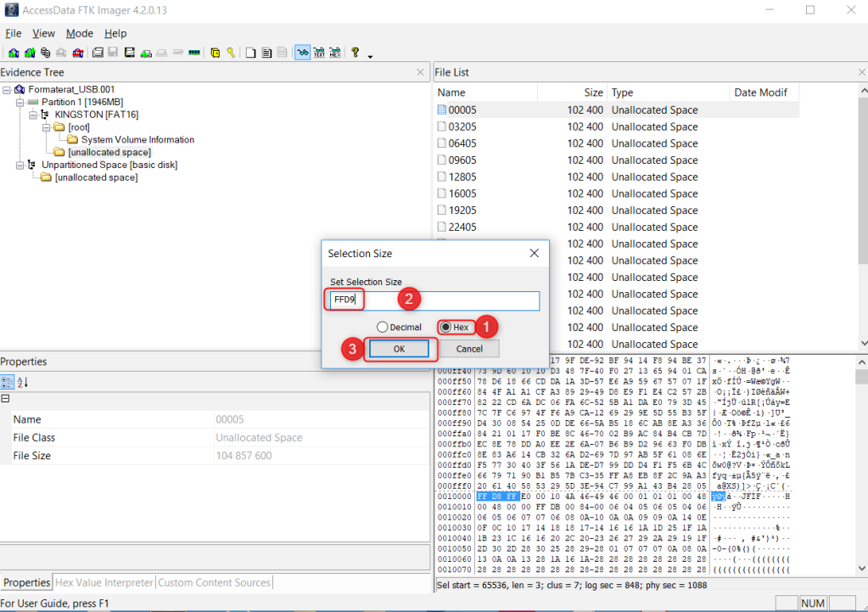Select the Decimal radio button
The width and height of the screenshot is (868, 612).
(383, 327)
